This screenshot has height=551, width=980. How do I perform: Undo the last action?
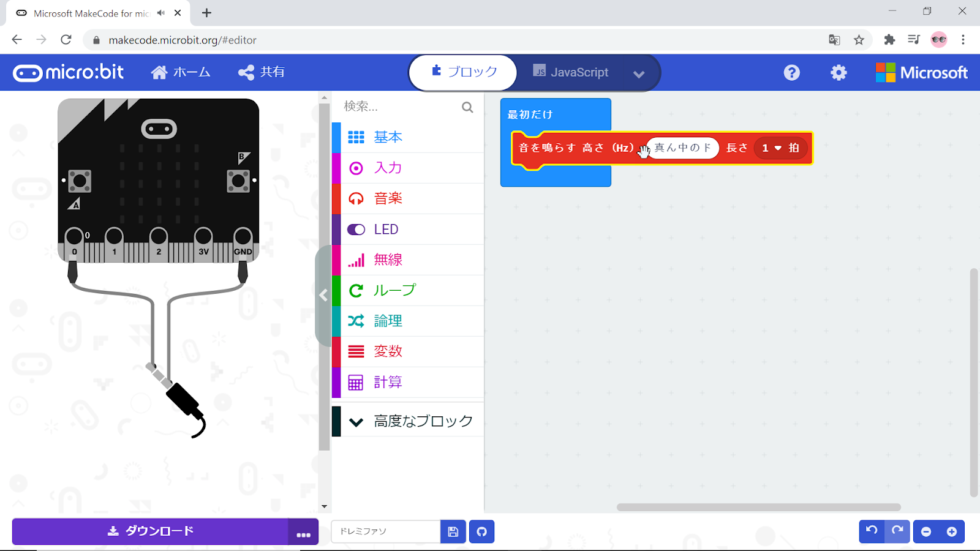point(872,531)
